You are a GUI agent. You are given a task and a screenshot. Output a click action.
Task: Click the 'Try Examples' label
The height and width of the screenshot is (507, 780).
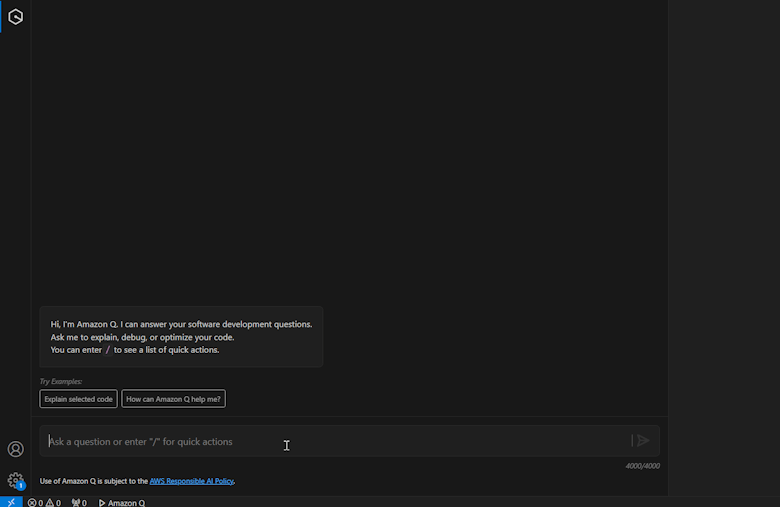(x=61, y=381)
